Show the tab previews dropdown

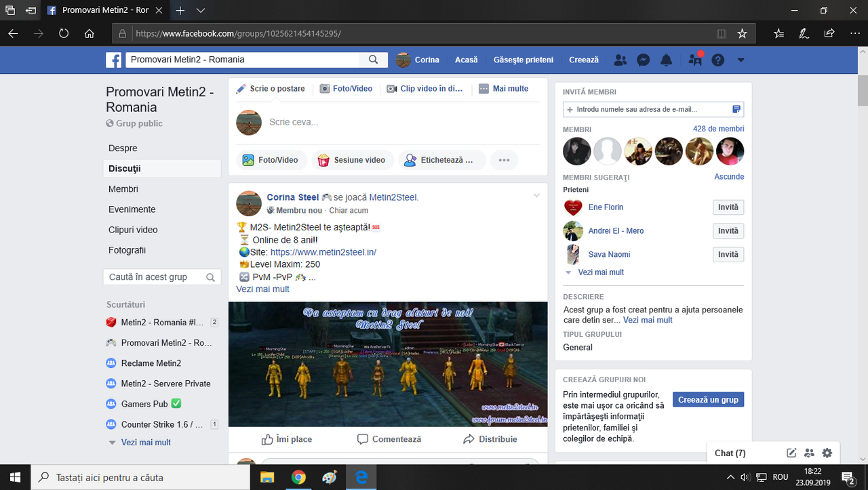point(201,11)
